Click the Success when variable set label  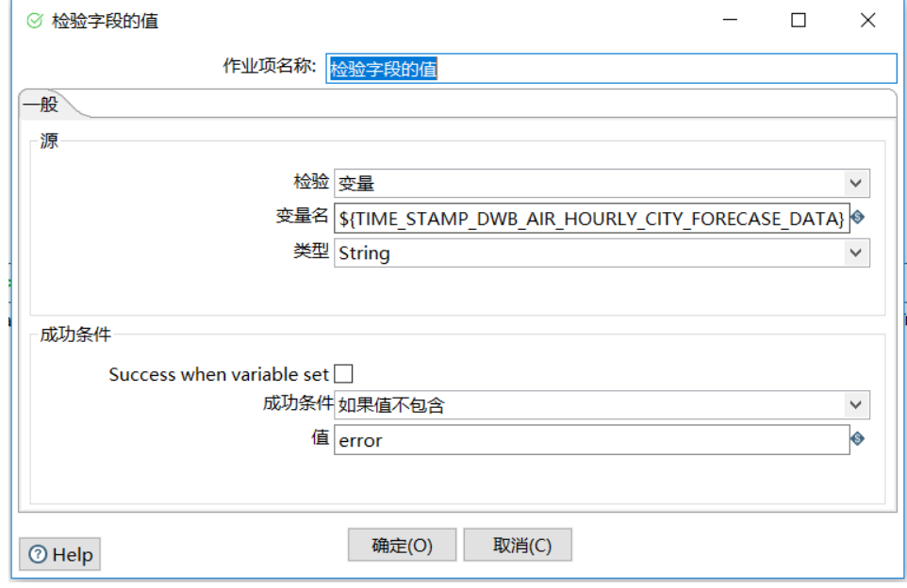[x=219, y=375]
